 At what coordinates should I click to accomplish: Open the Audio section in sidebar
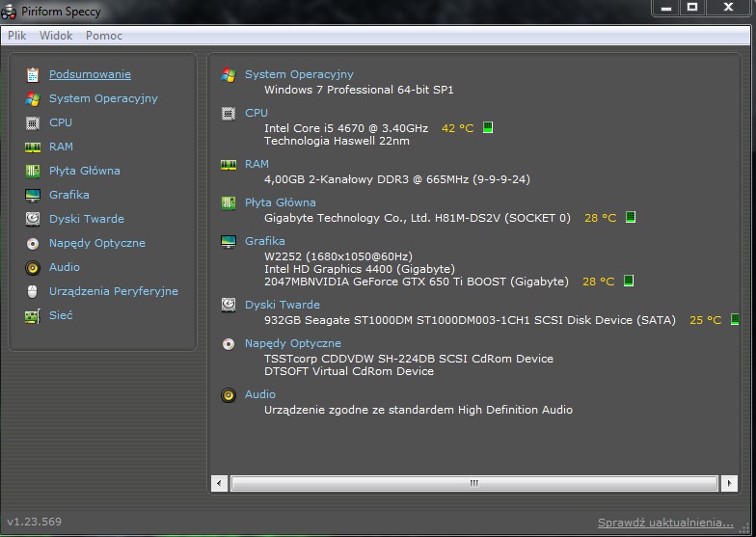64,267
